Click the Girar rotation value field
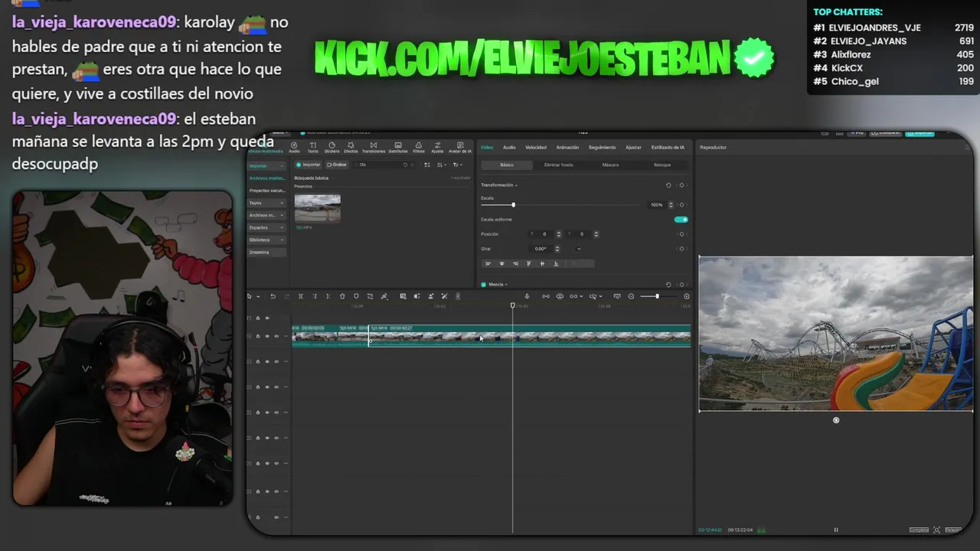Screen dimensions: 980x551 click(x=541, y=249)
